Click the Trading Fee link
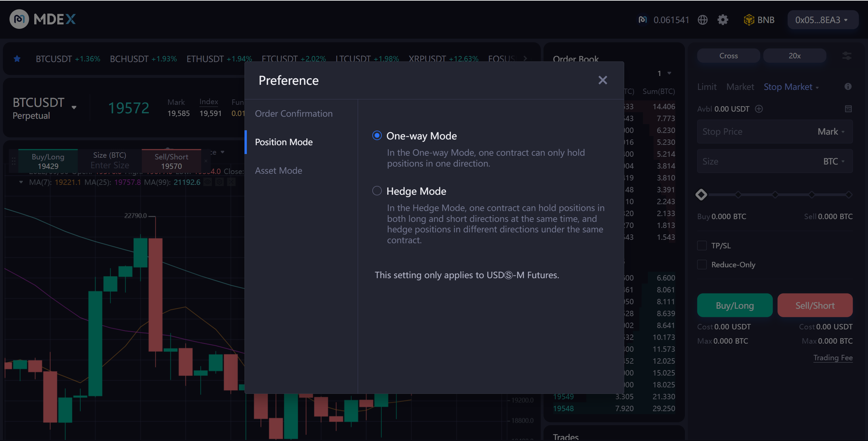 pos(833,358)
